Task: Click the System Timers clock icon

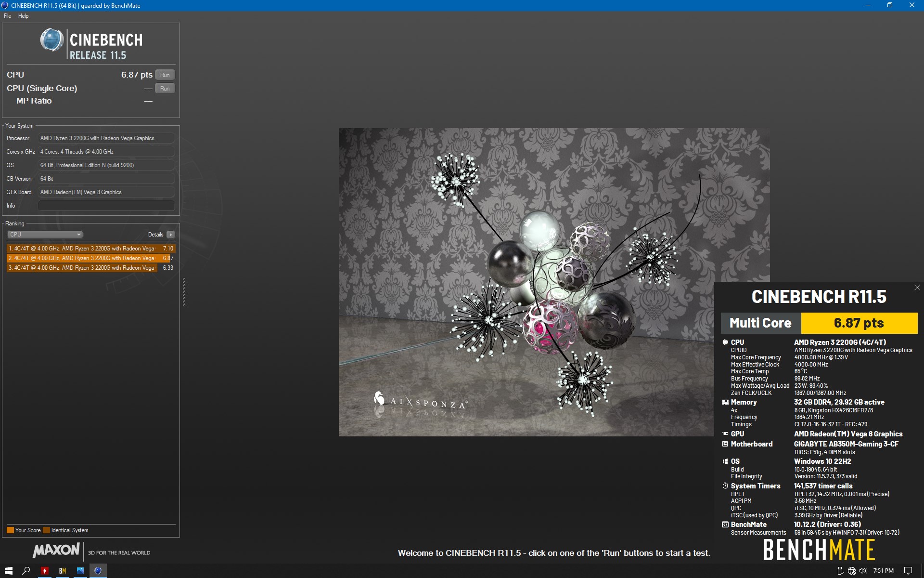Action: [x=725, y=486]
